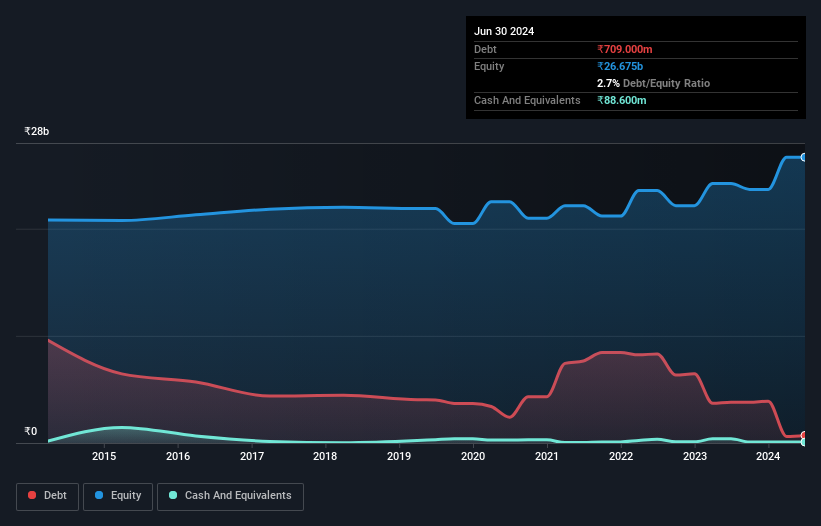The height and width of the screenshot is (526, 821).
Task: Toggle Cash And Equivalents legend button
Action: (x=230, y=496)
